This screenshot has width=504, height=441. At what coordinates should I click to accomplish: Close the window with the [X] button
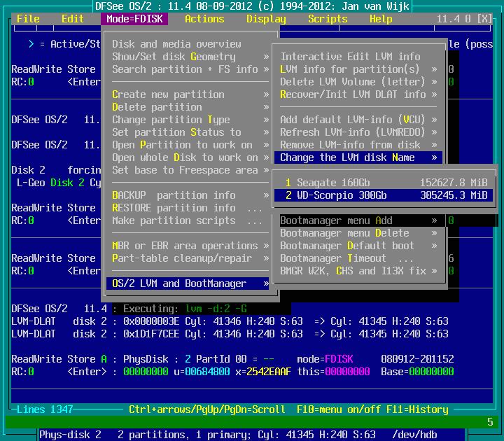(x=484, y=19)
